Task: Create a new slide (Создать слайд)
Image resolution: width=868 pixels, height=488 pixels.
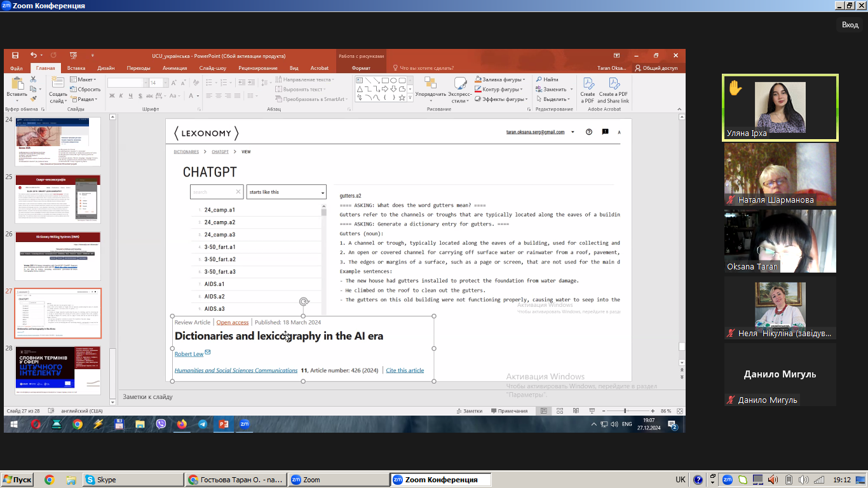Action: click(58, 90)
